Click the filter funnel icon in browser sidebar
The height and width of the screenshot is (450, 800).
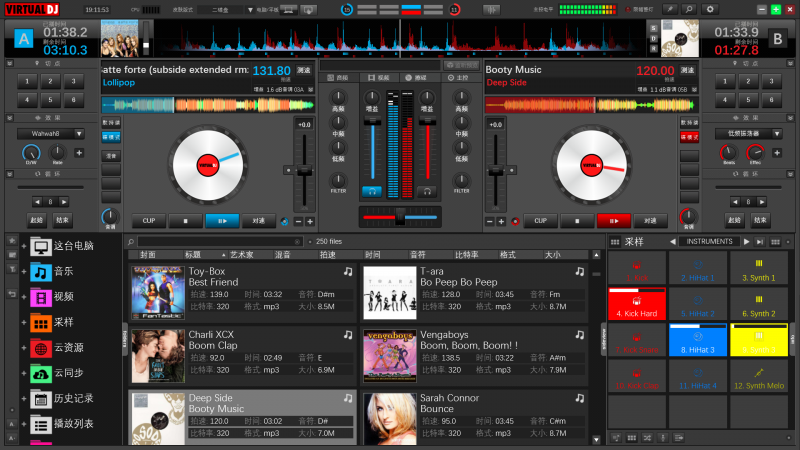[x=12, y=269]
